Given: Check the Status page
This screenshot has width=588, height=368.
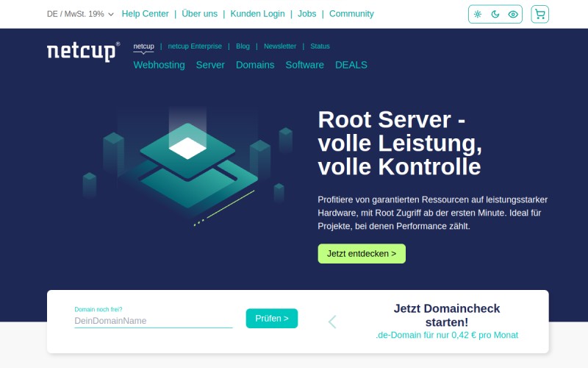Looking at the screenshot, I should pyautogui.click(x=320, y=46).
